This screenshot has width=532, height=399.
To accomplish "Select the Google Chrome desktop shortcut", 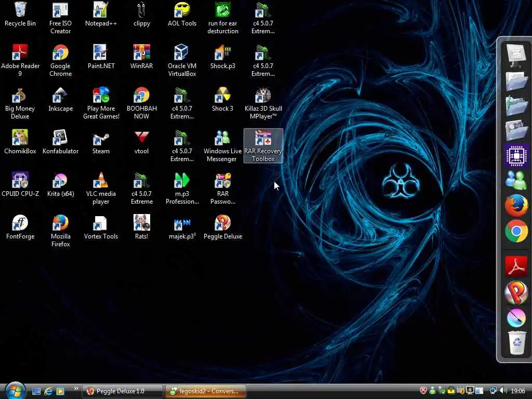I will (60, 60).
